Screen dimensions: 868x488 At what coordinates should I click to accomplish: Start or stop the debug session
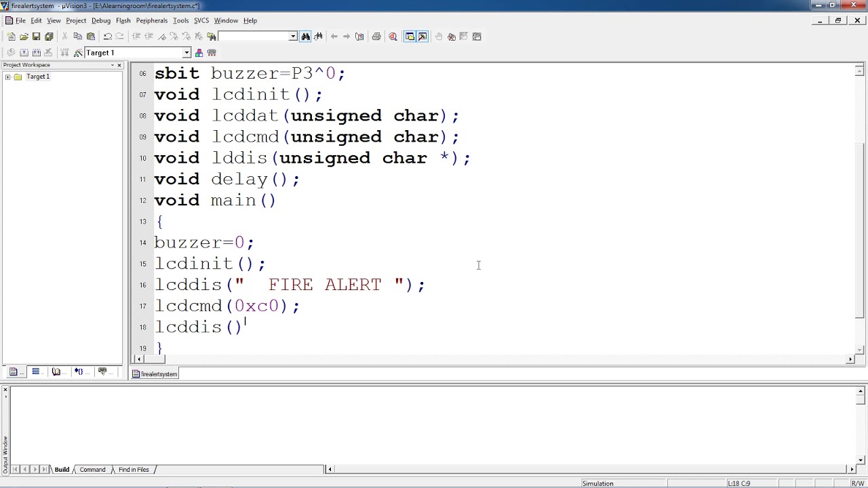tap(393, 37)
